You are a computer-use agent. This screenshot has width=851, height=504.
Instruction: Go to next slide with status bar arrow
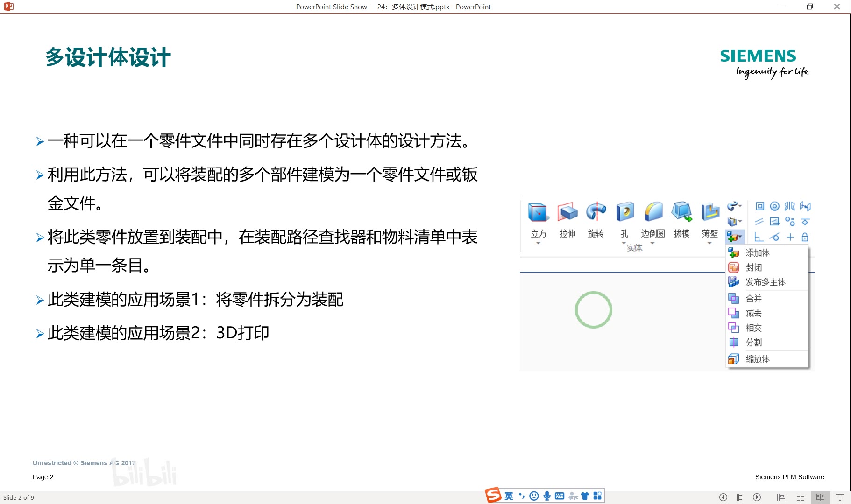coord(757,497)
